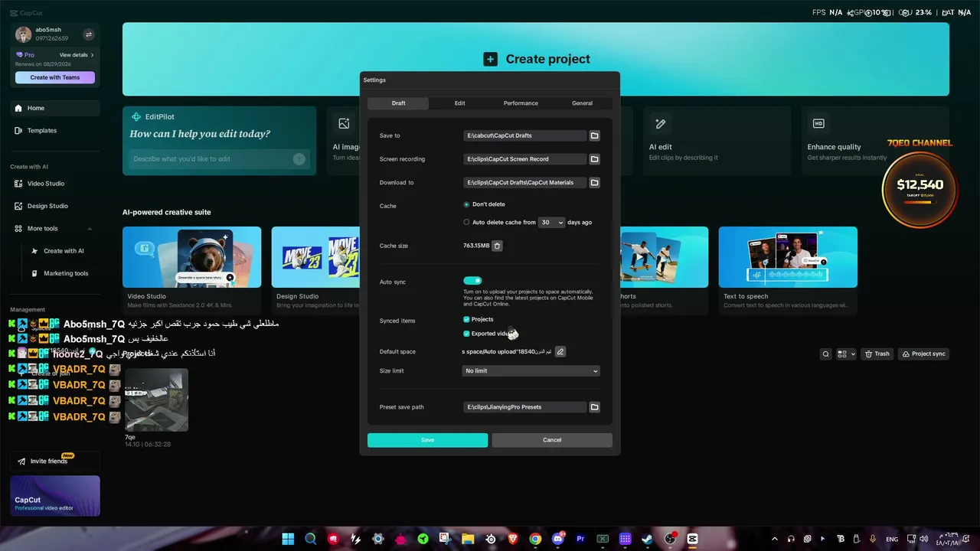Click the Screen recording path field

pos(525,159)
